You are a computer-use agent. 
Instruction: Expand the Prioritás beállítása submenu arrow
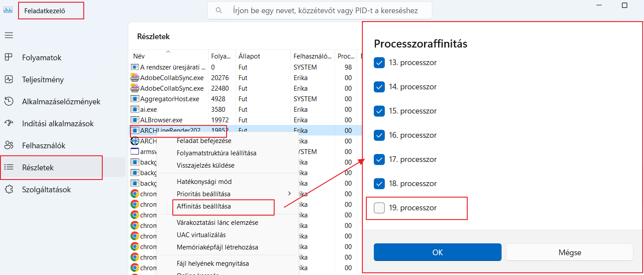click(290, 194)
